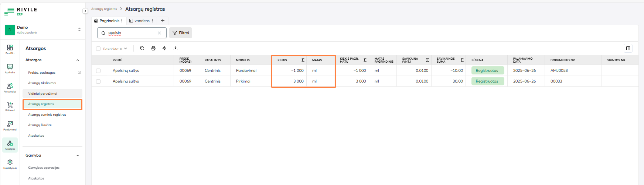Clear the search field with X icon
Viewport: 644px width, 185px height.
tap(159, 33)
